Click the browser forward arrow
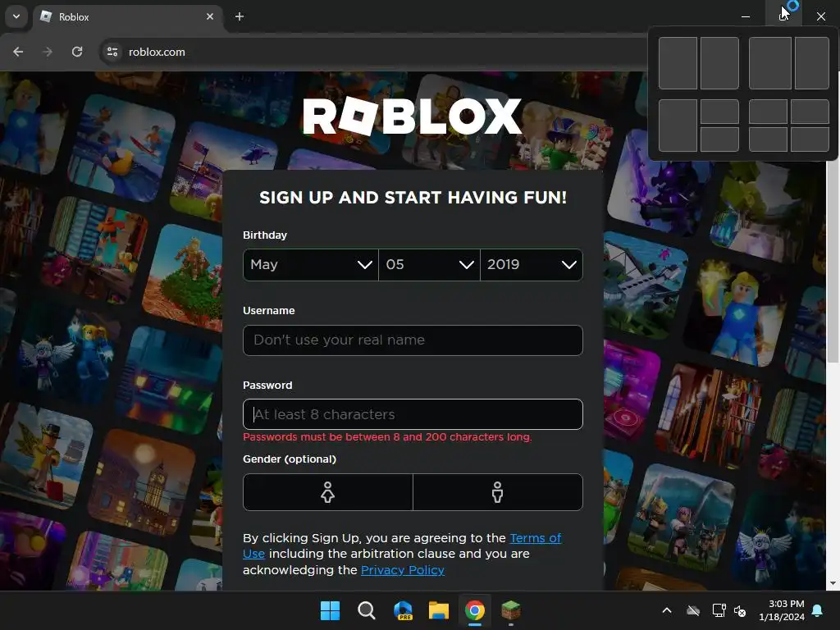Image resolution: width=840 pixels, height=630 pixels. [x=48, y=52]
